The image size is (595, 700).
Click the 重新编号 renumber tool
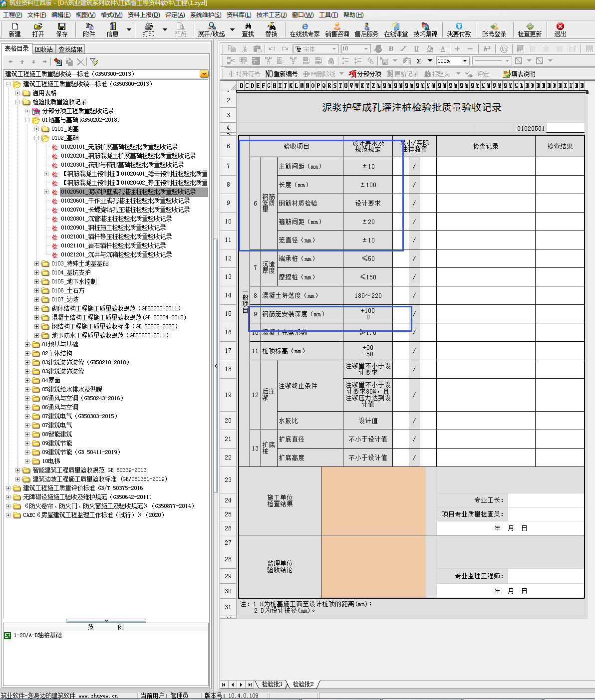point(282,74)
